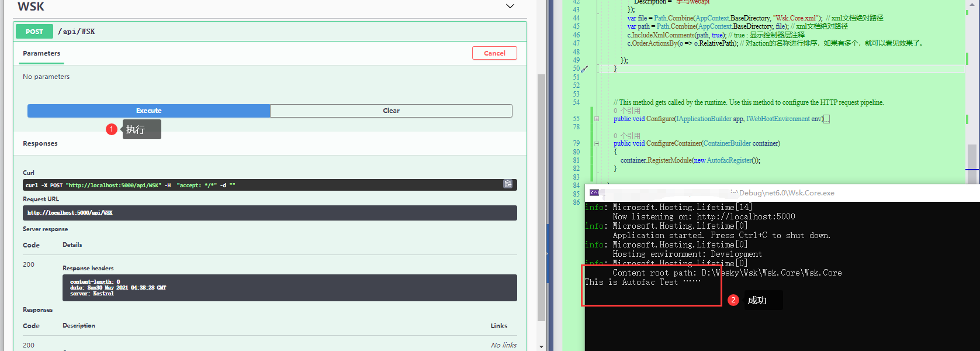Click the 200 code under Server response

[29, 264]
